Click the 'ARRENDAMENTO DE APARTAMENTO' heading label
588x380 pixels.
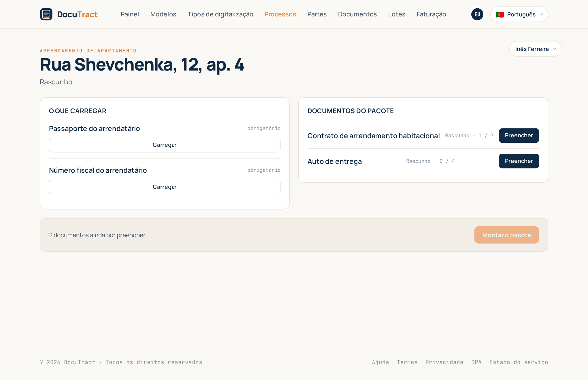coord(88,51)
